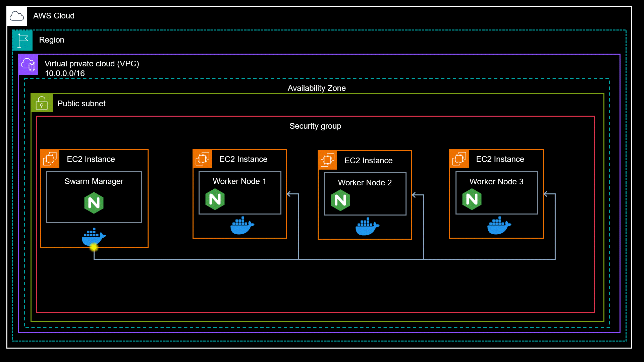Click the Public subnet title text
This screenshot has height=362, width=644.
tap(81, 103)
